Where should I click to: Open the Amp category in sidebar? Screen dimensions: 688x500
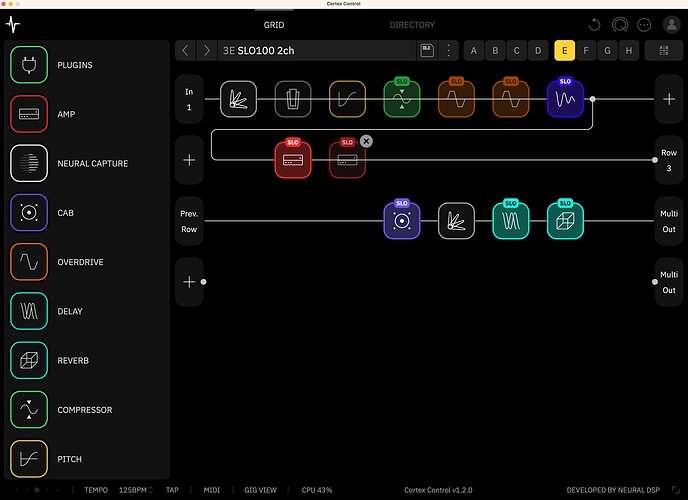tap(29, 114)
